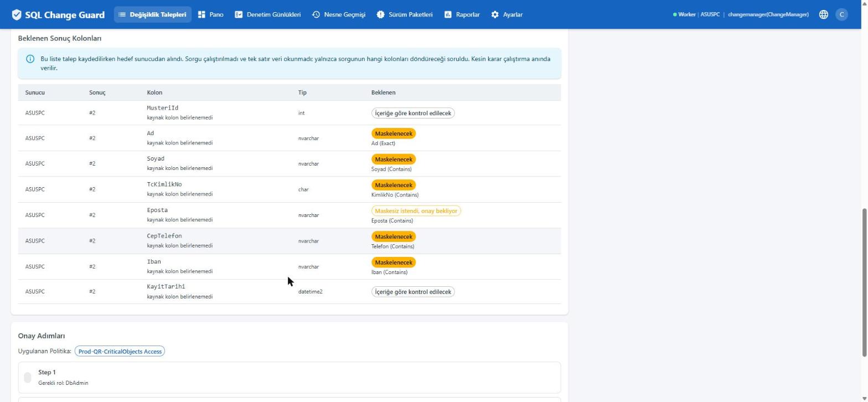Click the Step 1 status circle
Screen dimensions: 868x402
coord(28,378)
